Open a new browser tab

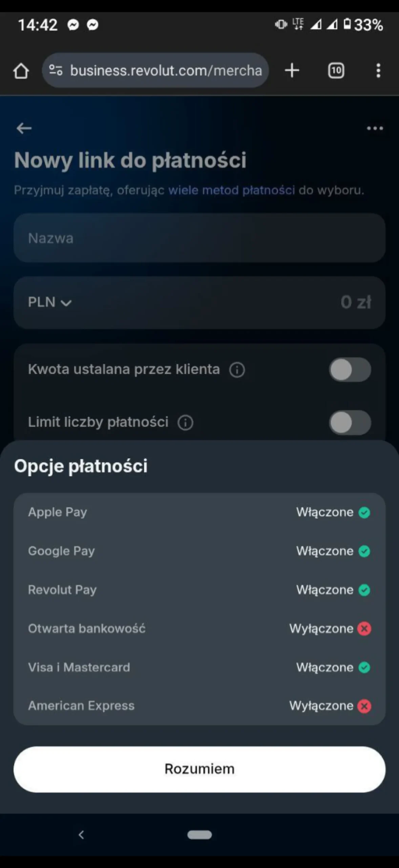(x=292, y=71)
